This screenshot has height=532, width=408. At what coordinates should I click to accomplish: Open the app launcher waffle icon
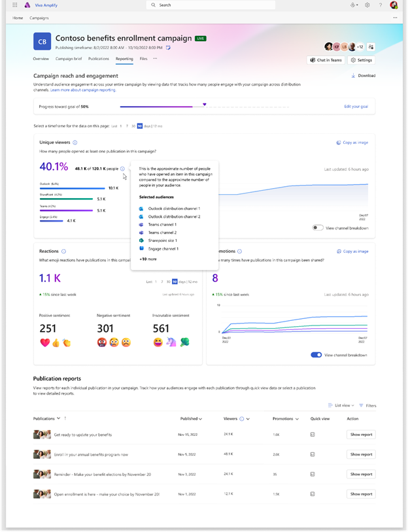click(x=15, y=5)
